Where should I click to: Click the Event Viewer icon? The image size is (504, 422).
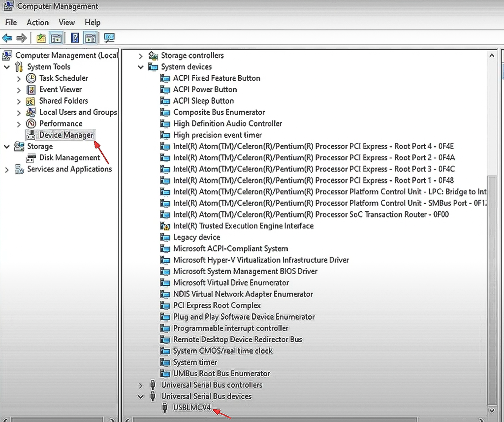(x=31, y=90)
